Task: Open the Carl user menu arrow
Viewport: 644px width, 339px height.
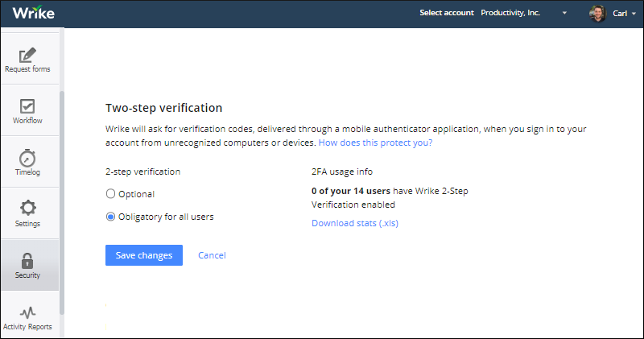Action: pyautogui.click(x=634, y=14)
